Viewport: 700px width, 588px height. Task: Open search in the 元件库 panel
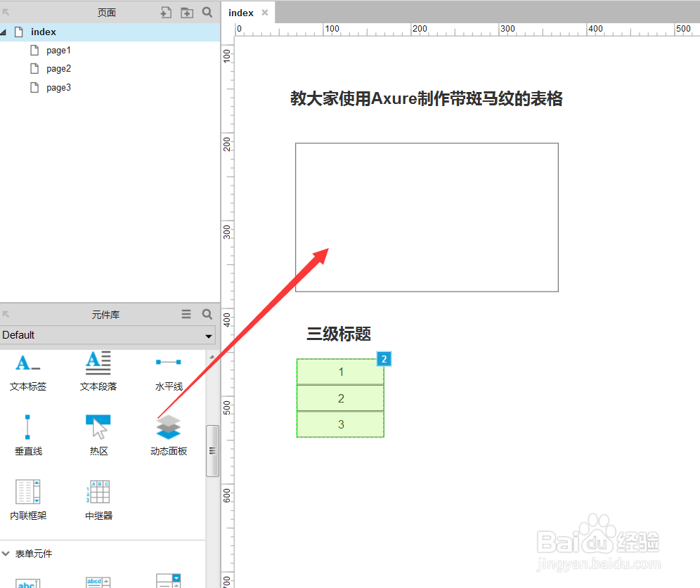(207, 314)
